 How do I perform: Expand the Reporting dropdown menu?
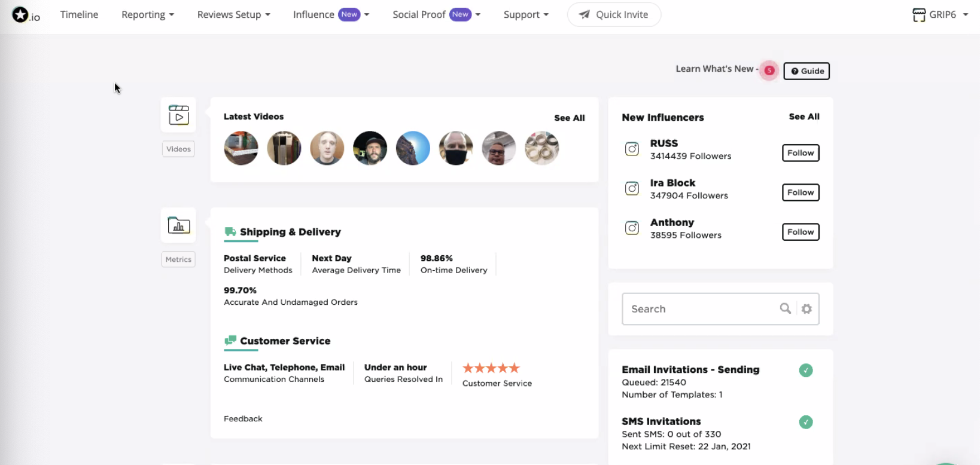click(148, 14)
